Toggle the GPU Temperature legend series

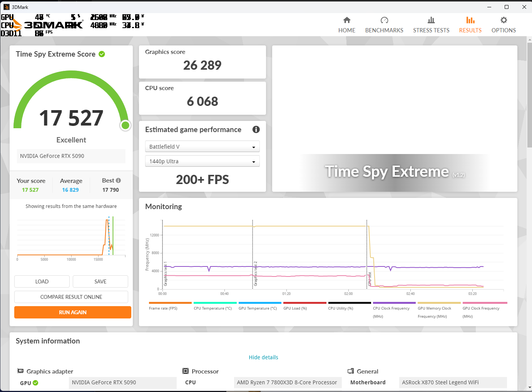point(258,308)
